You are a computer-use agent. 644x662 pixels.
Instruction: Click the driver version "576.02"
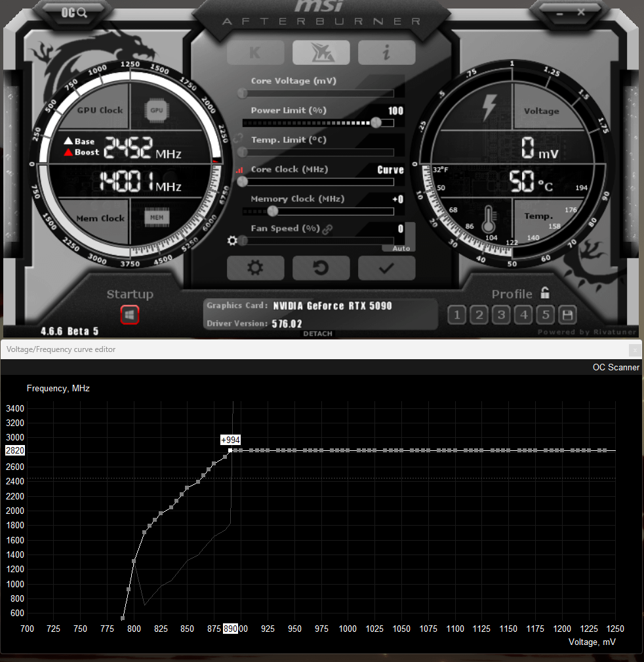pyautogui.click(x=287, y=324)
